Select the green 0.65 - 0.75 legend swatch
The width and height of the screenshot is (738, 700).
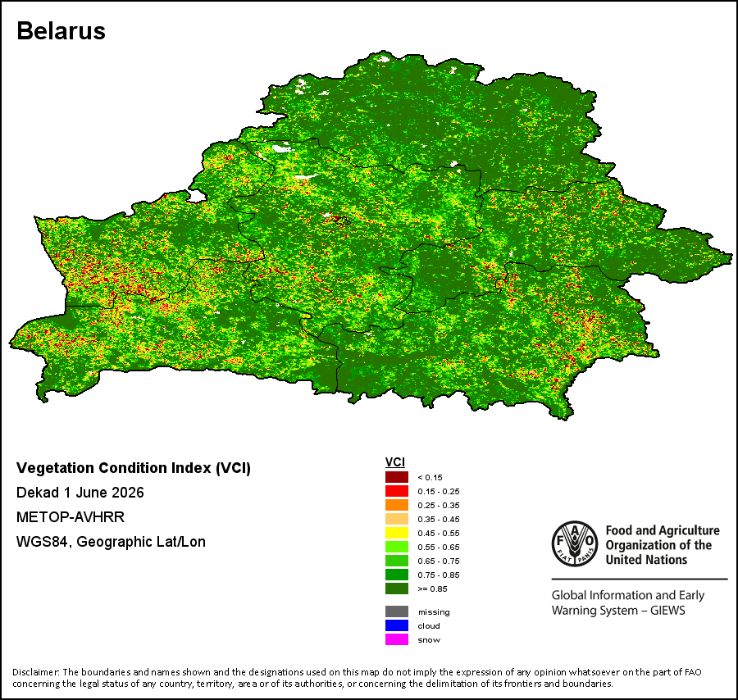(397, 561)
